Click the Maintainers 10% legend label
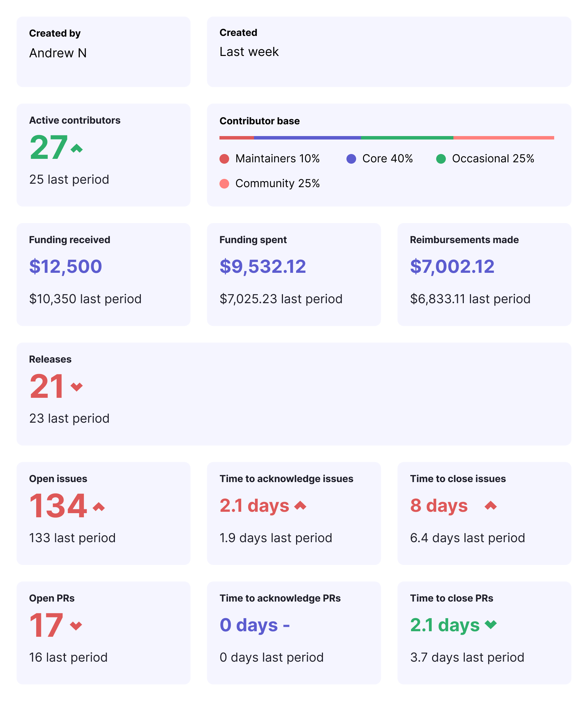The width and height of the screenshot is (588, 701). click(x=277, y=159)
